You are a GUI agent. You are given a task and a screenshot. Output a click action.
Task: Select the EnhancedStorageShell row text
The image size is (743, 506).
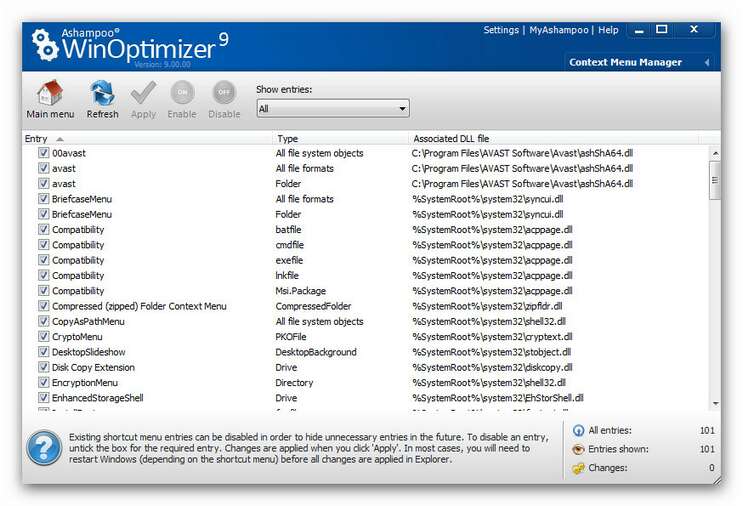click(98, 398)
